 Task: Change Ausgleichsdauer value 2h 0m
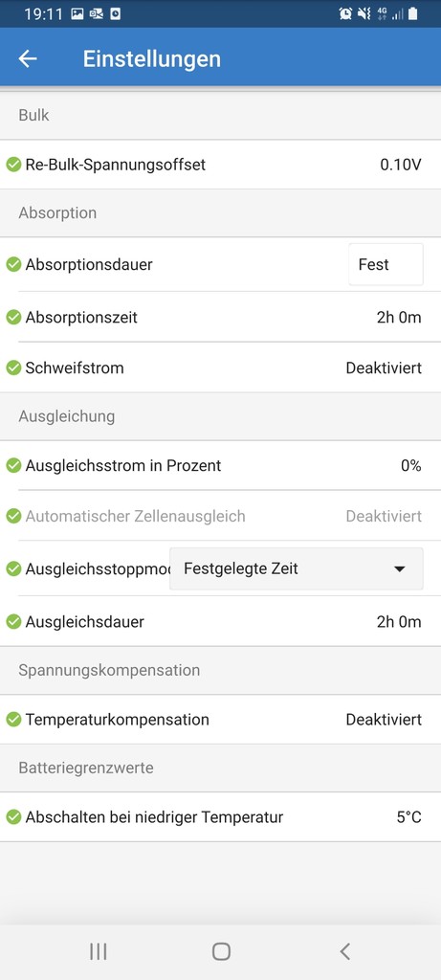pos(399,622)
